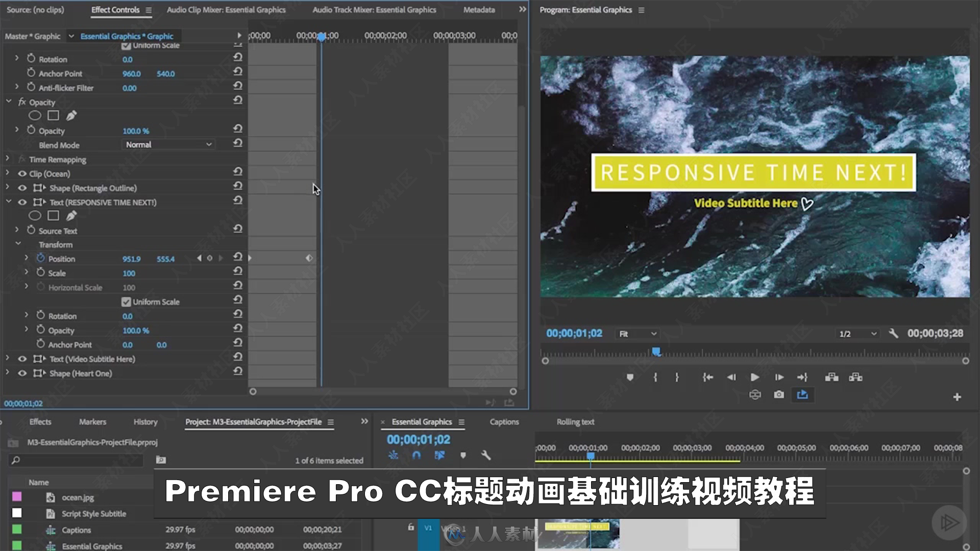Click the keyframe diamond for Position property
The width and height of the screenshot is (980, 551).
coord(309,258)
